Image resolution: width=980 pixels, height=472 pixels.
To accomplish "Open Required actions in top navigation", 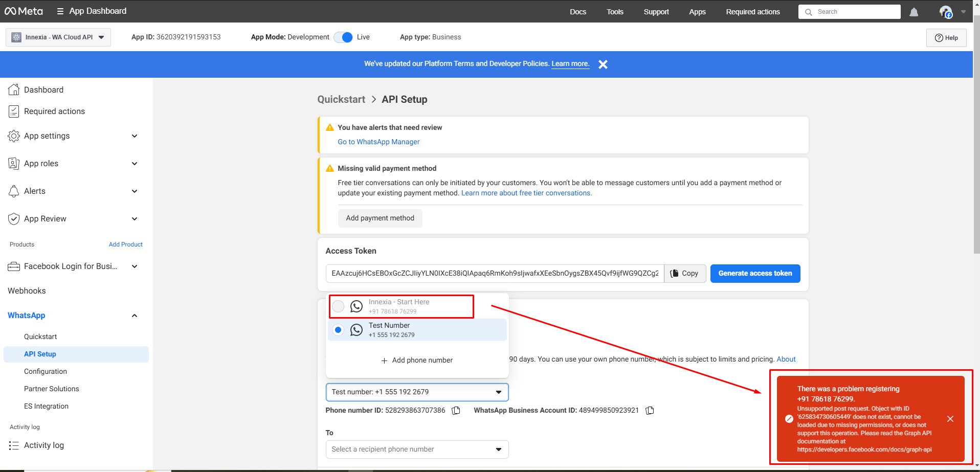I will 753,12.
